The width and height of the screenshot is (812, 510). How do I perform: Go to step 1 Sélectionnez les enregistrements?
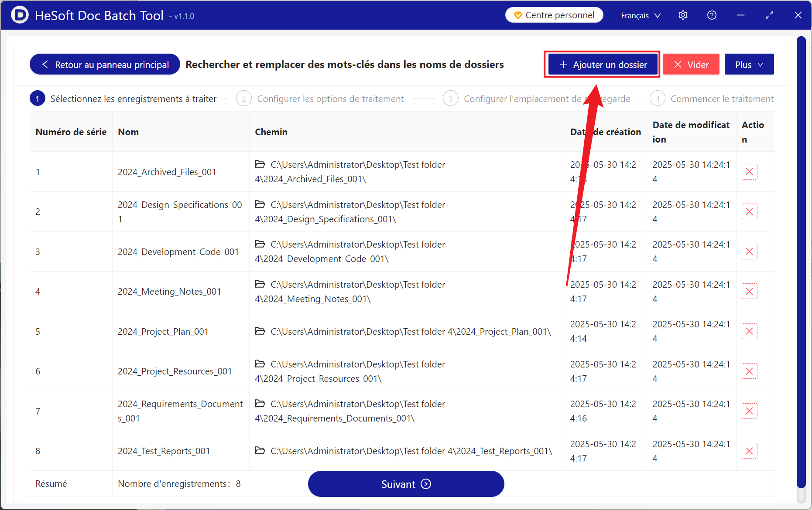click(x=123, y=99)
